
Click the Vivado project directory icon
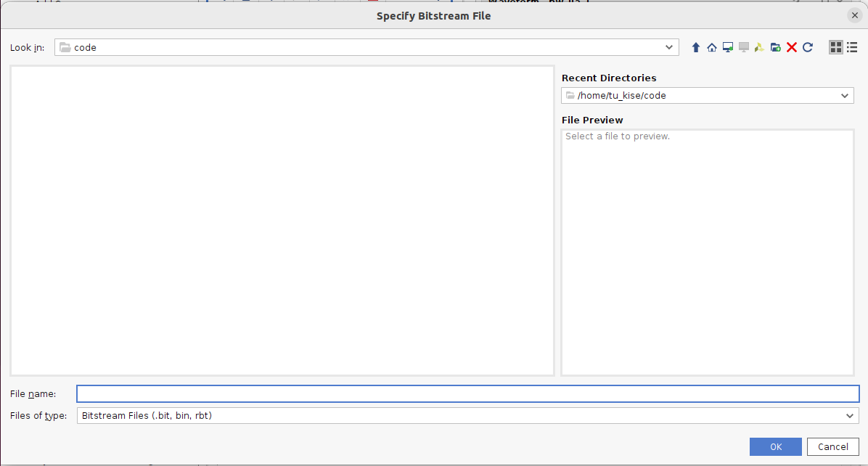click(x=759, y=47)
